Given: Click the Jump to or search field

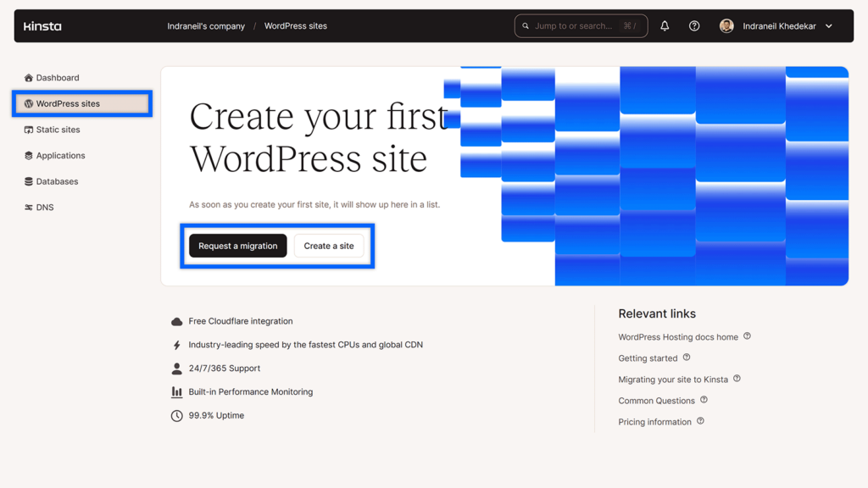Looking at the screenshot, I should coord(581,26).
